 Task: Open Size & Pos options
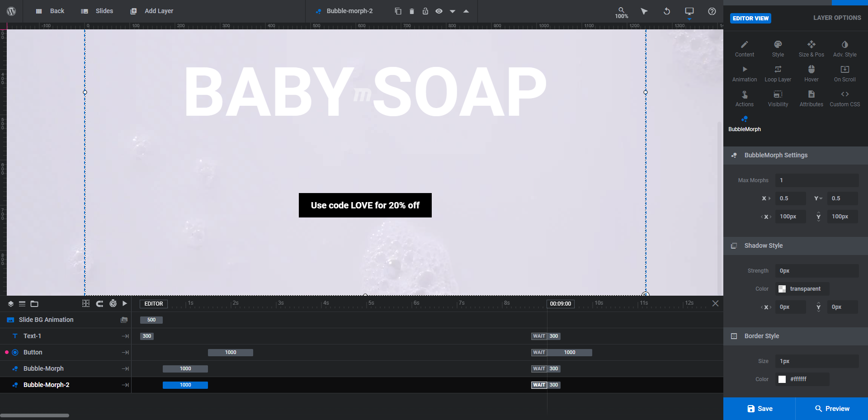(811, 49)
